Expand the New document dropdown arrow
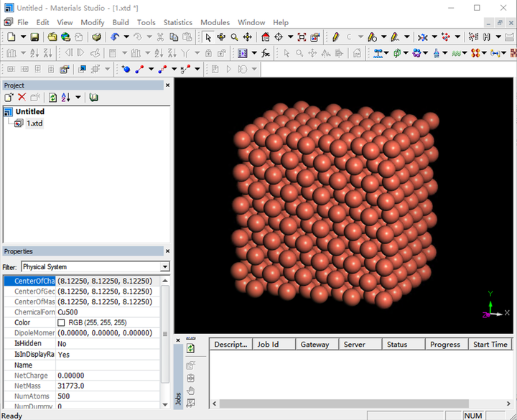 tap(23, 37)
